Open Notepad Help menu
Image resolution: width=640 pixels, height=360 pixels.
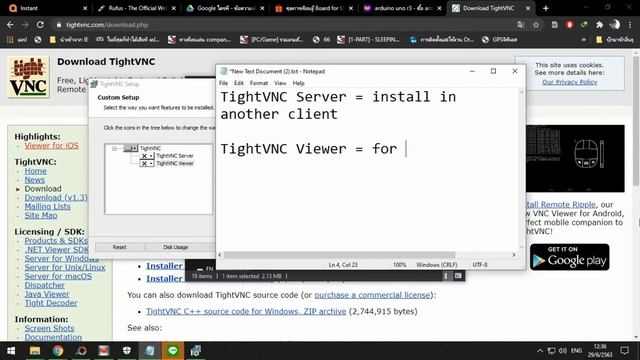pos(298,83)
